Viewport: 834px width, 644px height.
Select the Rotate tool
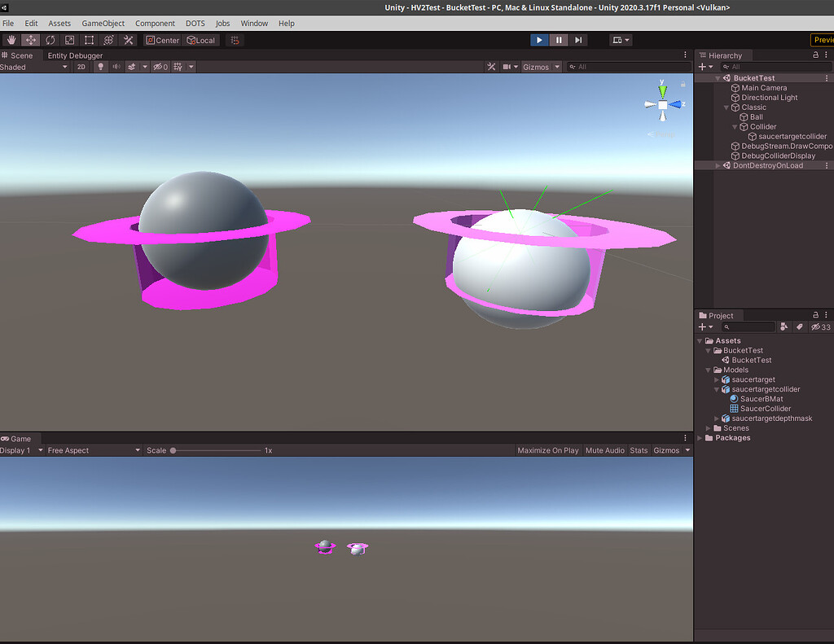tap(50, 39)
